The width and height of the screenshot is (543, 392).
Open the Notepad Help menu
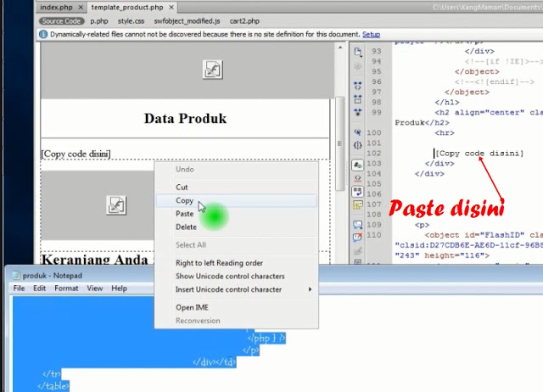[x=119, y=288]
